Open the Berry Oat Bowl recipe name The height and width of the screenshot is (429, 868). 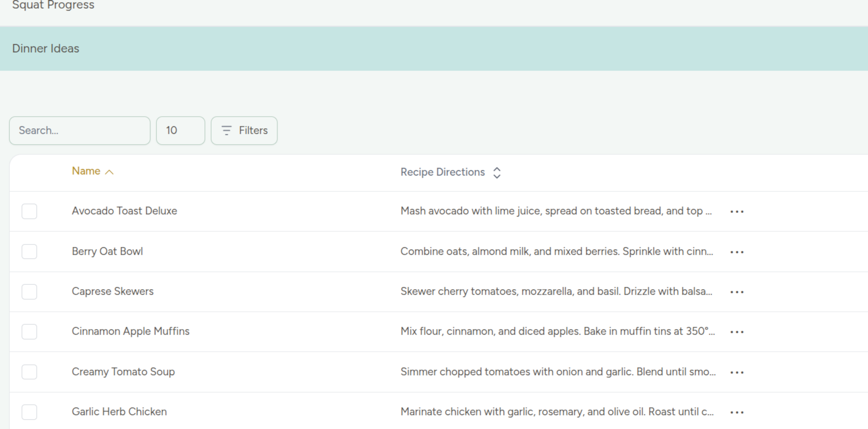pos(107,251)
